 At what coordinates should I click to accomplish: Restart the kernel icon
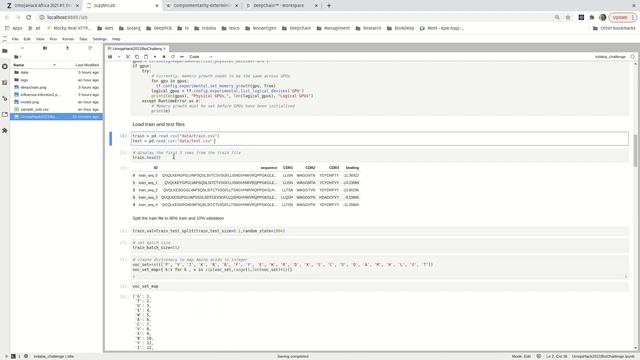[173, 57]
